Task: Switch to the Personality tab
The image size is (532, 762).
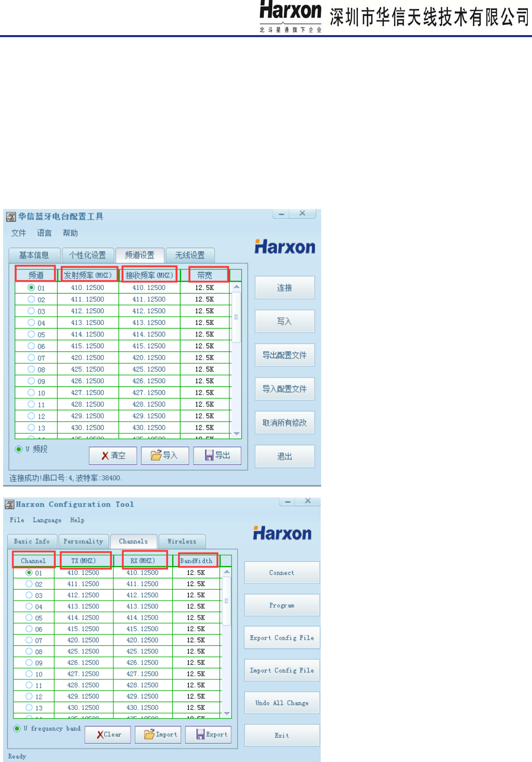Action: click(84, 541)
